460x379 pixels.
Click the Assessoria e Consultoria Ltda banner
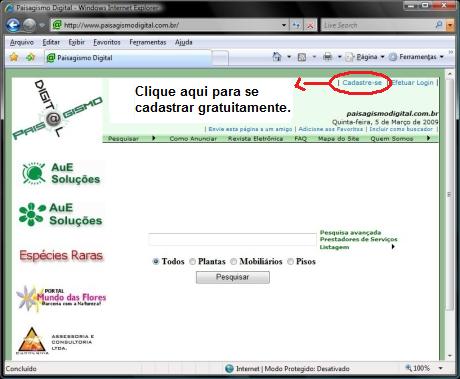[x=55, y=341]
